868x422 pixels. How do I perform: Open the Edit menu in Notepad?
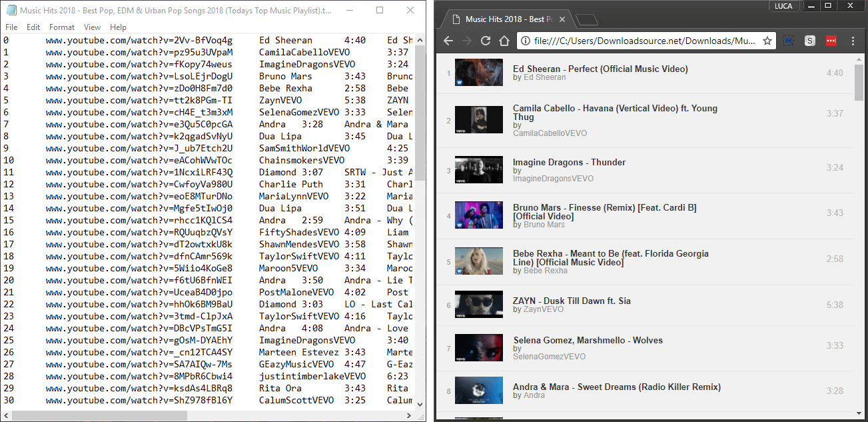point(33,27)
